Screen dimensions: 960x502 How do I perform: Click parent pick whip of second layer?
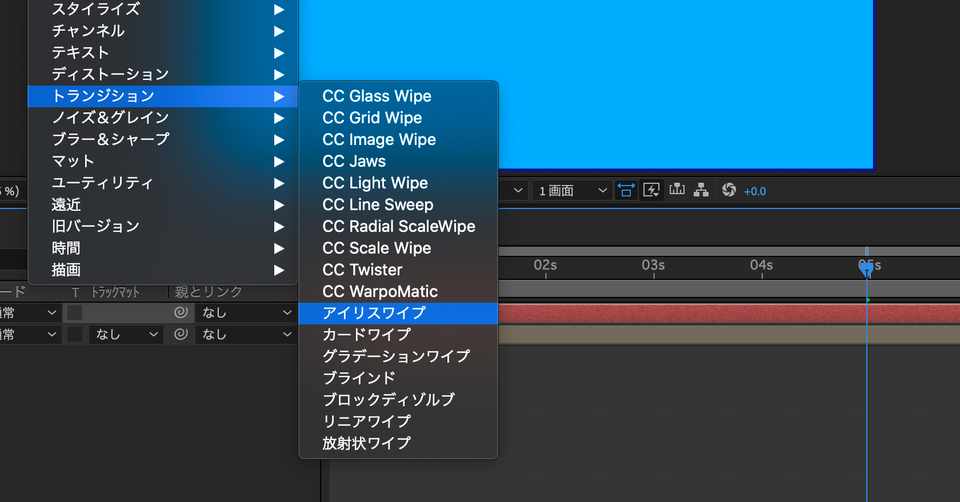[181, 334]
